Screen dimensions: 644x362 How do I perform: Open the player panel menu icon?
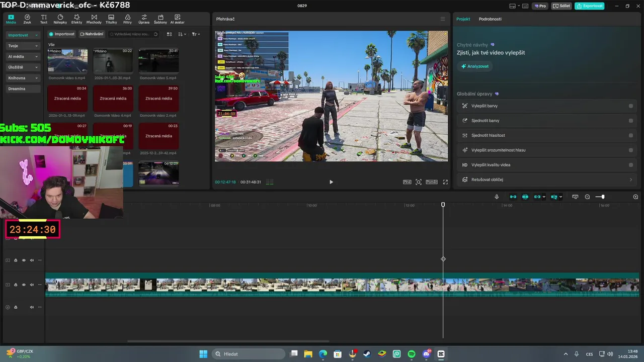[x=443, y=19]
